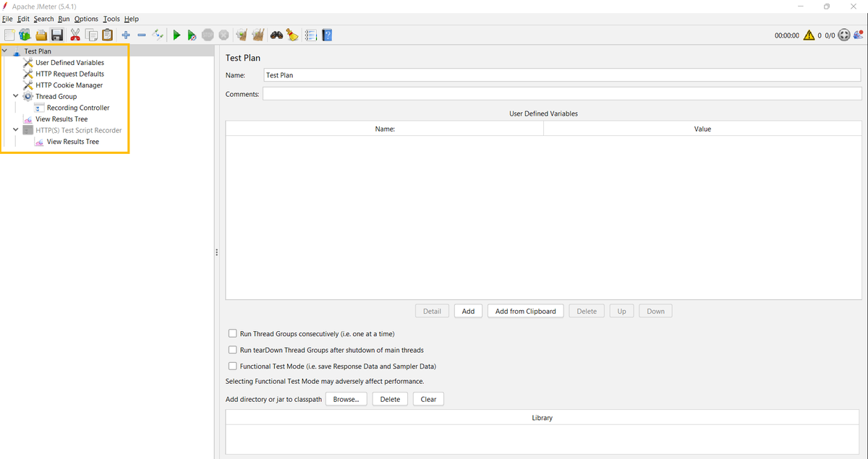This screenshot has height=459, width=868.
Task: Click the remote engines status icon
Action: click(x=844, y=35)
